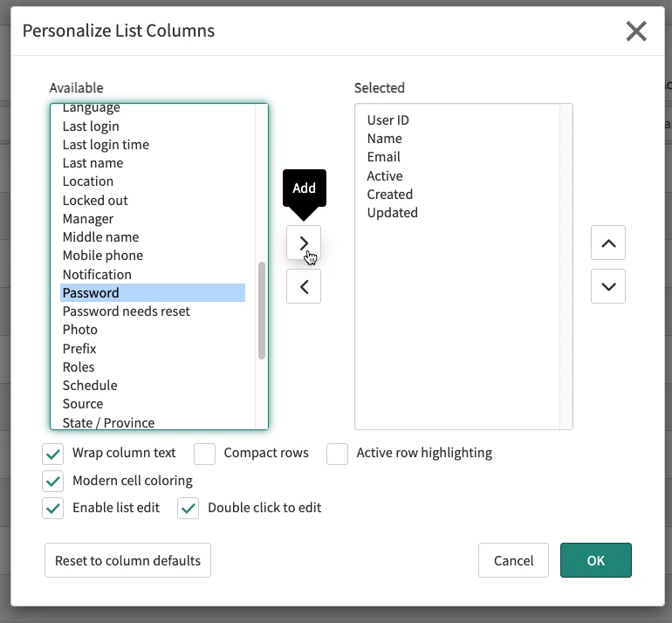The height and width of the screenshot is (623, 672).
Task: Click the Cancel button
Action: (x=513, y=560)
